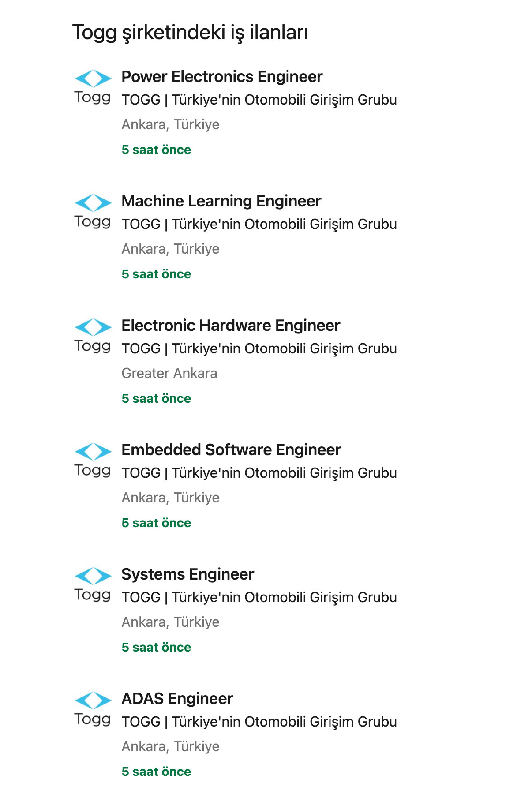Click Togg logo beside Power Electronics Engineer
532x794 pixels.
click(x=93, y=87)
